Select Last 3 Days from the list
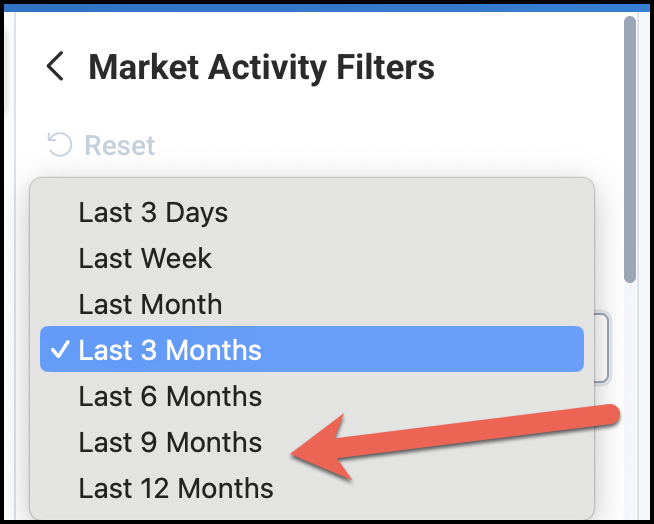 coord(153,213)
